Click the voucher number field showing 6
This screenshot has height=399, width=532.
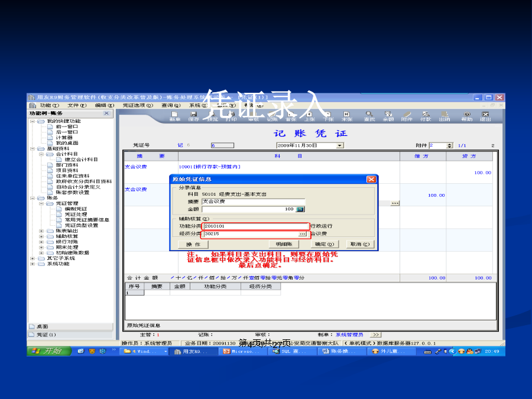click(x=223, y=145)
